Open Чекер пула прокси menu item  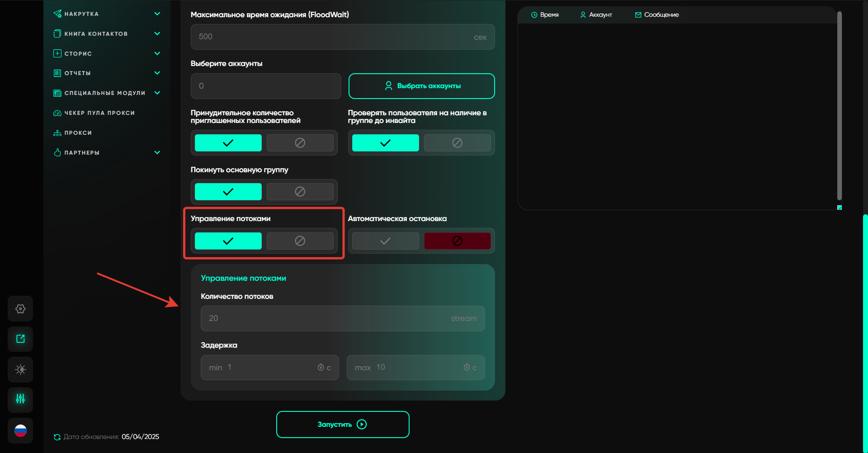pyautogui.click(x=99, y=113)
